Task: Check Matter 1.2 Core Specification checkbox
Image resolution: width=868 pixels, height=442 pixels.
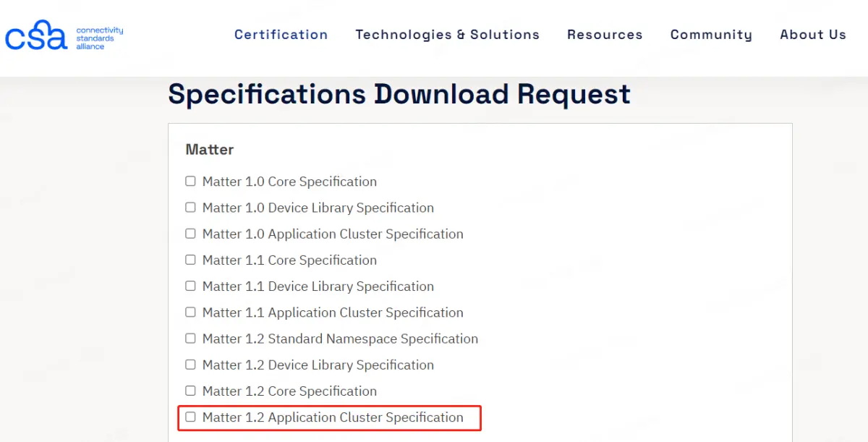Action: (x=190, y=391)
